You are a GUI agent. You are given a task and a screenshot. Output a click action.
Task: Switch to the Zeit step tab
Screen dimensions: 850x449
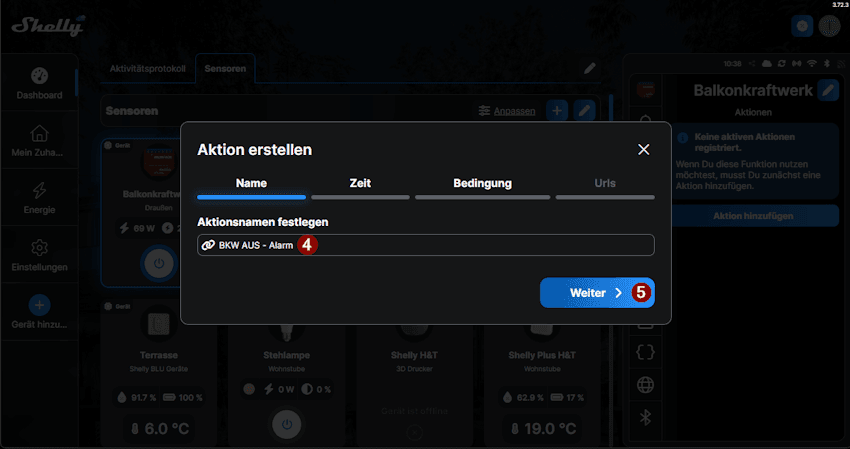point(360,187)
